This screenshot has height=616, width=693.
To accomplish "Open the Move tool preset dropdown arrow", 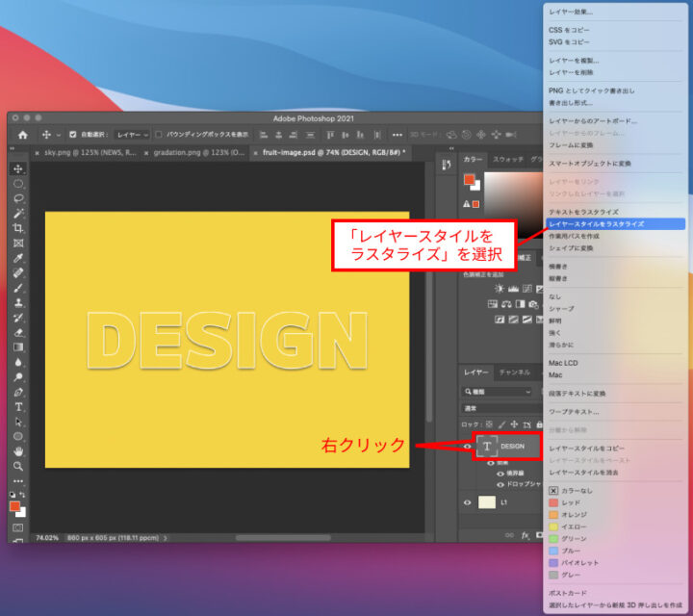I will coord(58,135).
